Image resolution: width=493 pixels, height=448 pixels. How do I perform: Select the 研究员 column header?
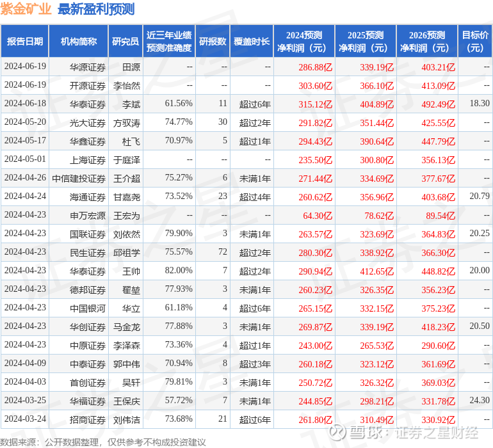125,42
